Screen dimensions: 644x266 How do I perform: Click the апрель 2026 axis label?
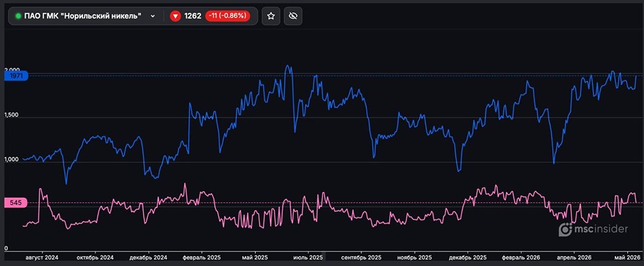tap(574, 258)
